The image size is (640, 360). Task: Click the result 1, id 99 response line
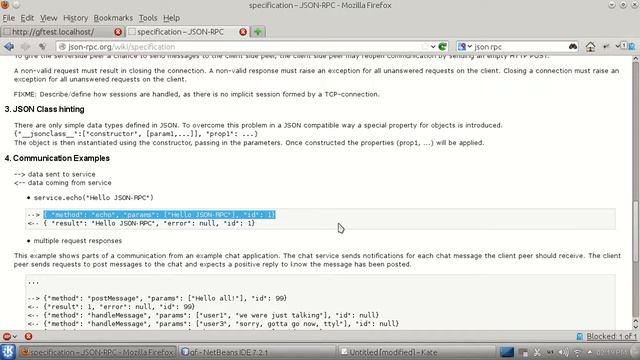click(x=111, y=307)
